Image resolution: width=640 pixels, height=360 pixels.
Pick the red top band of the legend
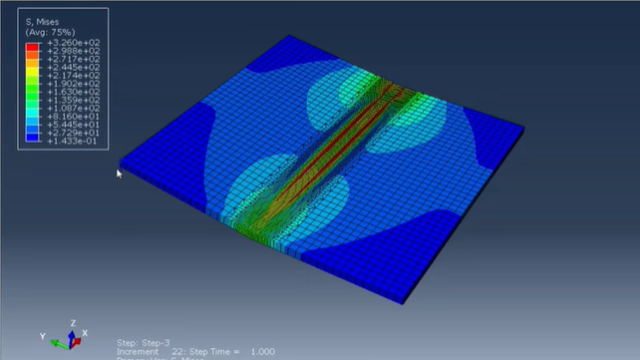(32, 47)
